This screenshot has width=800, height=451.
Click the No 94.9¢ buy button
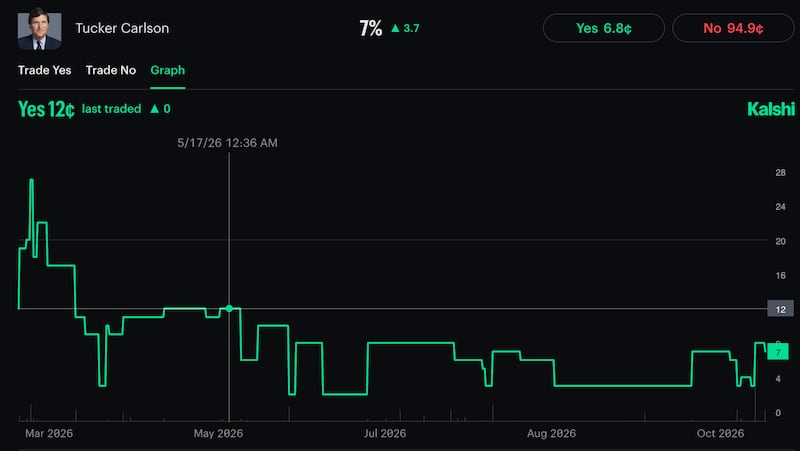tap(733, 28)
